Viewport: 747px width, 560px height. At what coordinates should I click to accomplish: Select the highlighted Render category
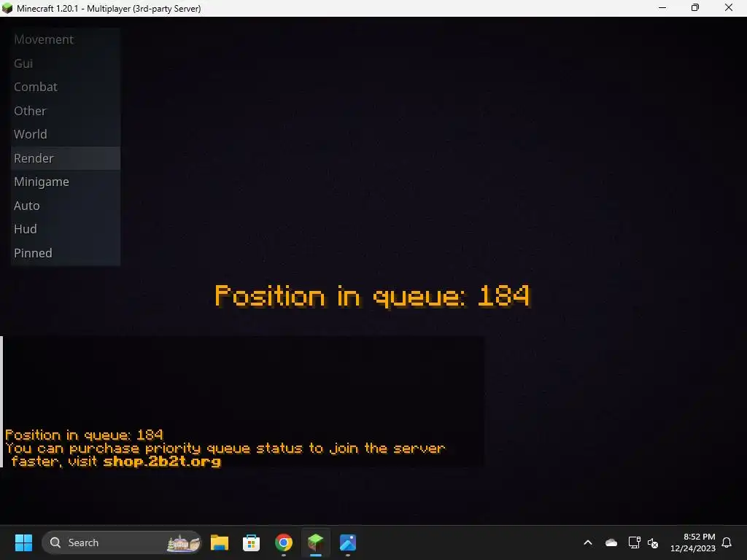(x=65, y=158)
